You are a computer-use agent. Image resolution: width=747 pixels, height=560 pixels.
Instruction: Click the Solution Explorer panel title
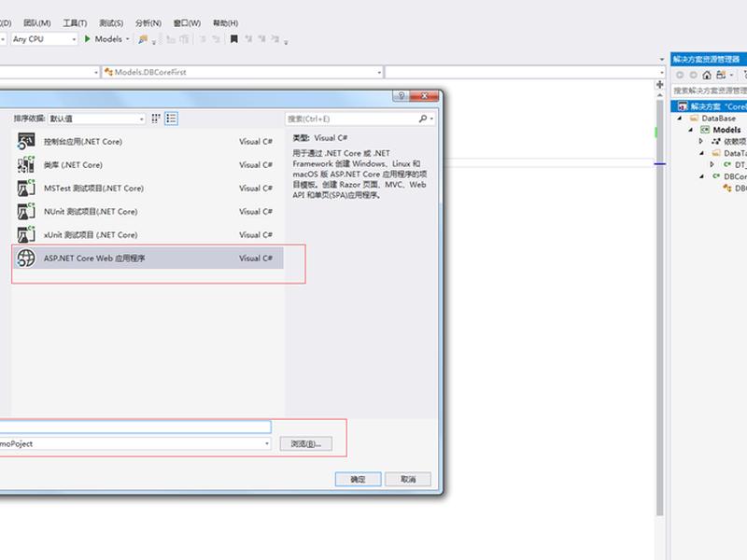pyautogui.click(x=706, y=59)
